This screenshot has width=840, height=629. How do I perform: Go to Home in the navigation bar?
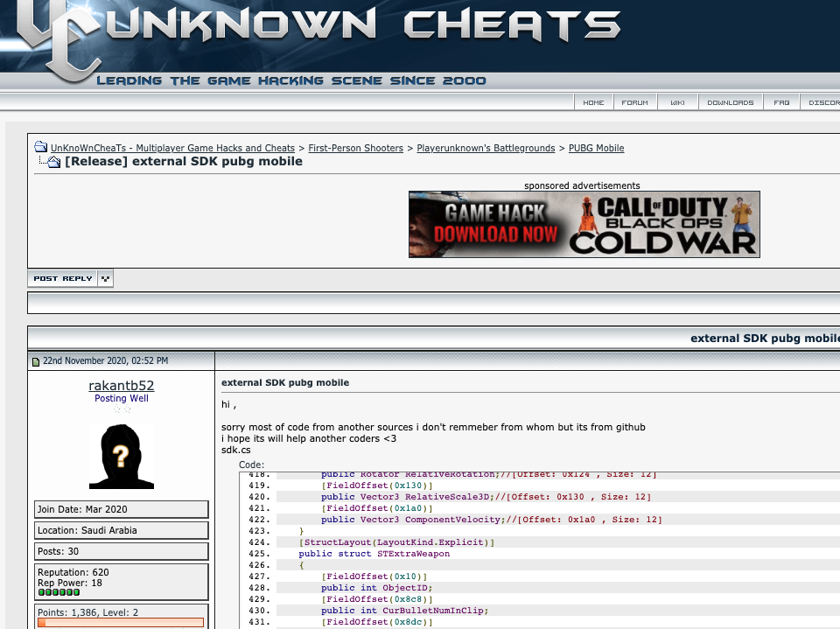593,102
